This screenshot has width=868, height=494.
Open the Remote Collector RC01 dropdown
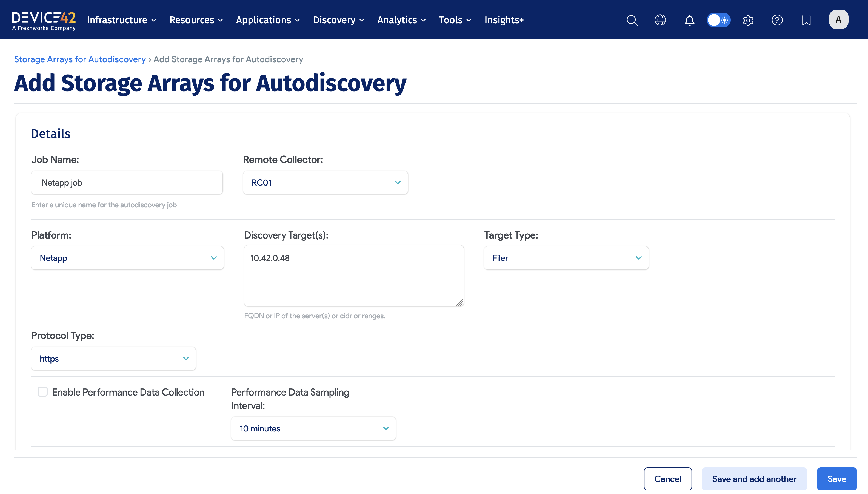tap(325, 183)
